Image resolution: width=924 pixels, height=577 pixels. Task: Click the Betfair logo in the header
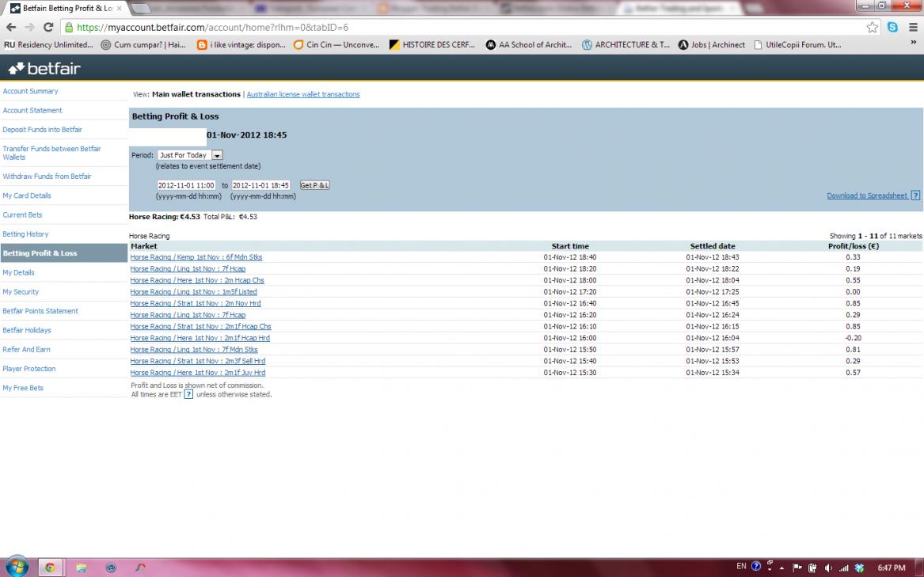coord(44,68)
